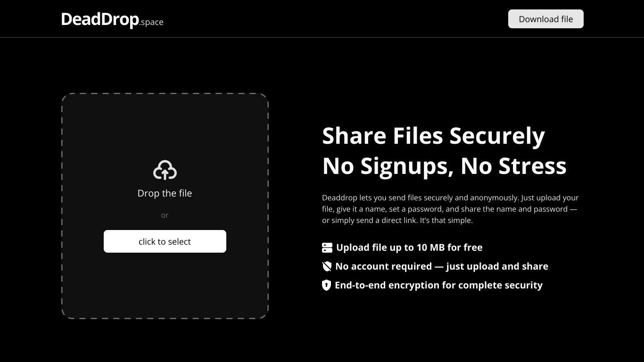Click the Deaddrop description paragraph
644x362 pixels.
(x=450, y=209)
